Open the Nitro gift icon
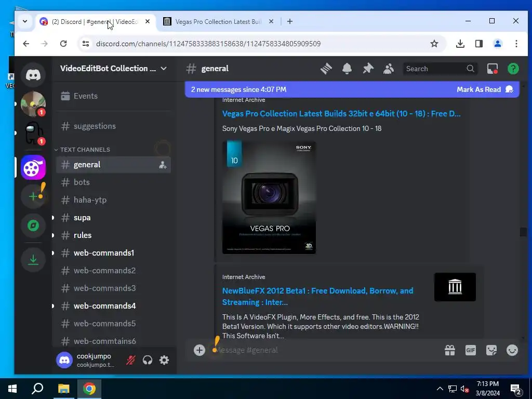This screenshot has width=532, height=399. point(450,350)
